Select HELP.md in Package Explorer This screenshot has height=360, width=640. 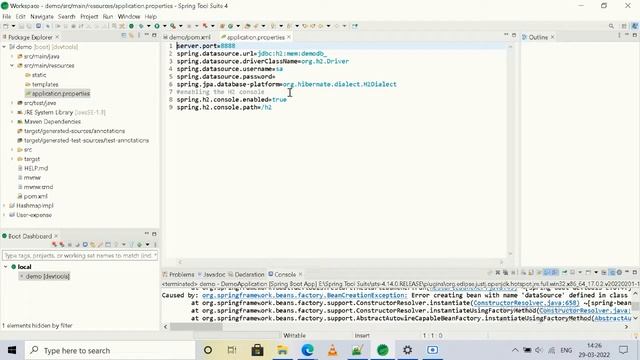coord(33,168)
